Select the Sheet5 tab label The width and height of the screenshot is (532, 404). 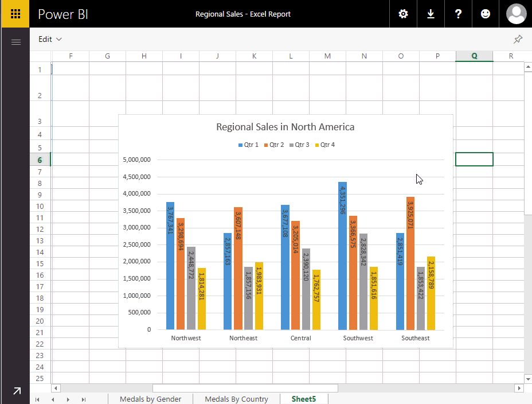click(303, 398)
